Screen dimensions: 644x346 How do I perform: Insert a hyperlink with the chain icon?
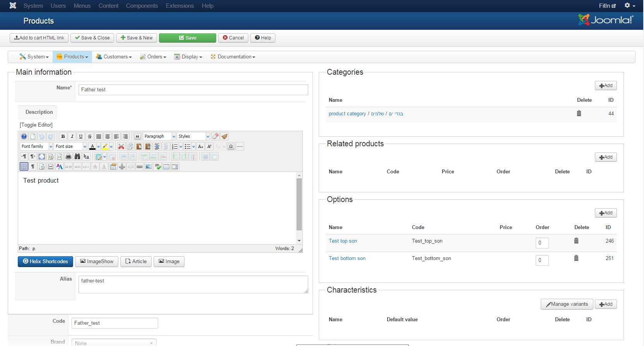pos(140,166)
